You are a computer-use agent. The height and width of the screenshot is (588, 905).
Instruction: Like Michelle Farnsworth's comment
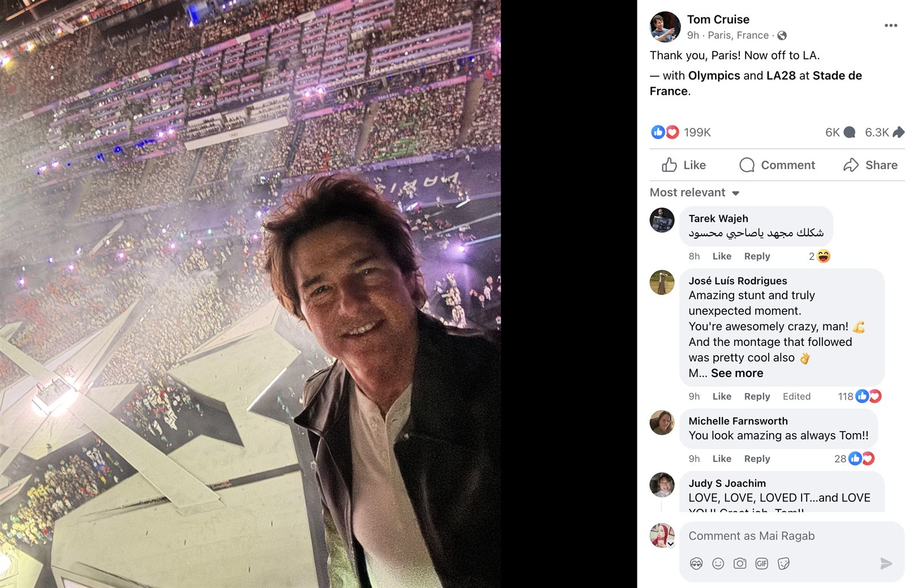tap(722, 459)
